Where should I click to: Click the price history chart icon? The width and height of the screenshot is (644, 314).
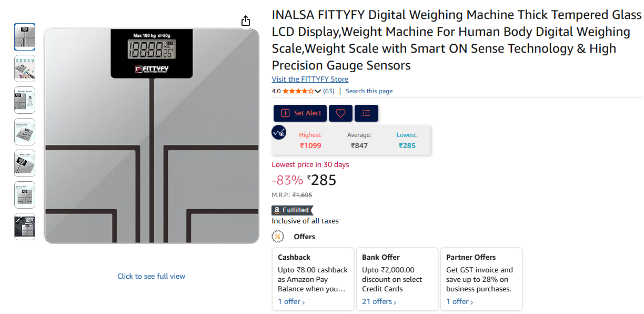(x=279, y=132)
